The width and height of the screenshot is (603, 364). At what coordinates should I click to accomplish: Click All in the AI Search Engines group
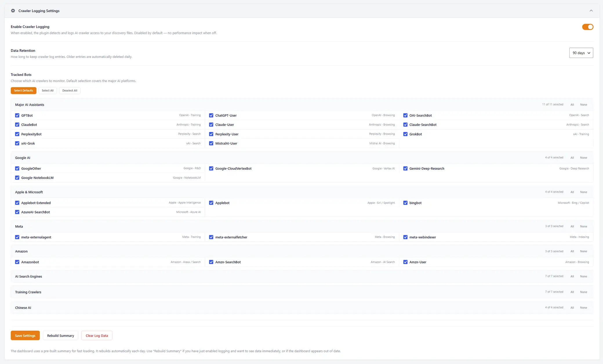pyautogui.click(x=572, y=276)
